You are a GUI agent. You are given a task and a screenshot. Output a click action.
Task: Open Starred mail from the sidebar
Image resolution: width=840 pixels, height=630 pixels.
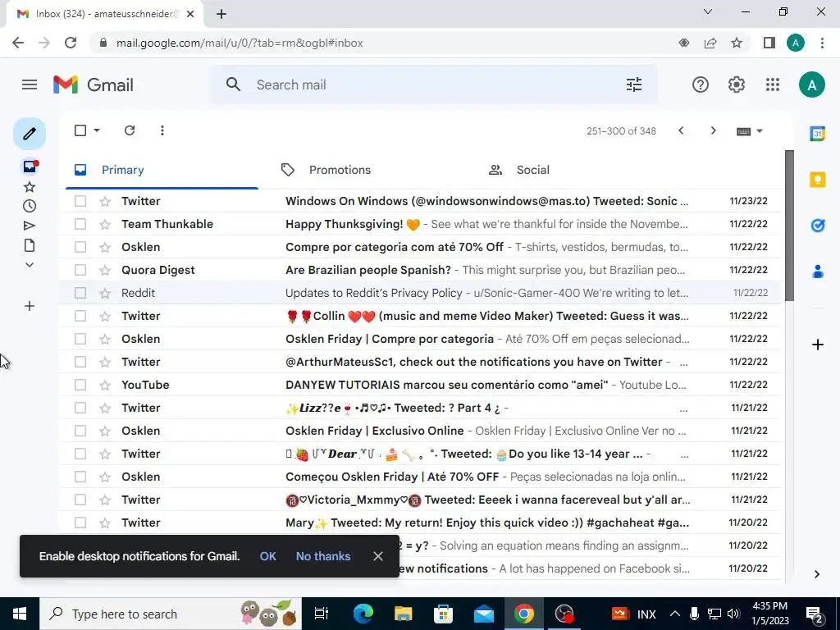tap(30, 187)
